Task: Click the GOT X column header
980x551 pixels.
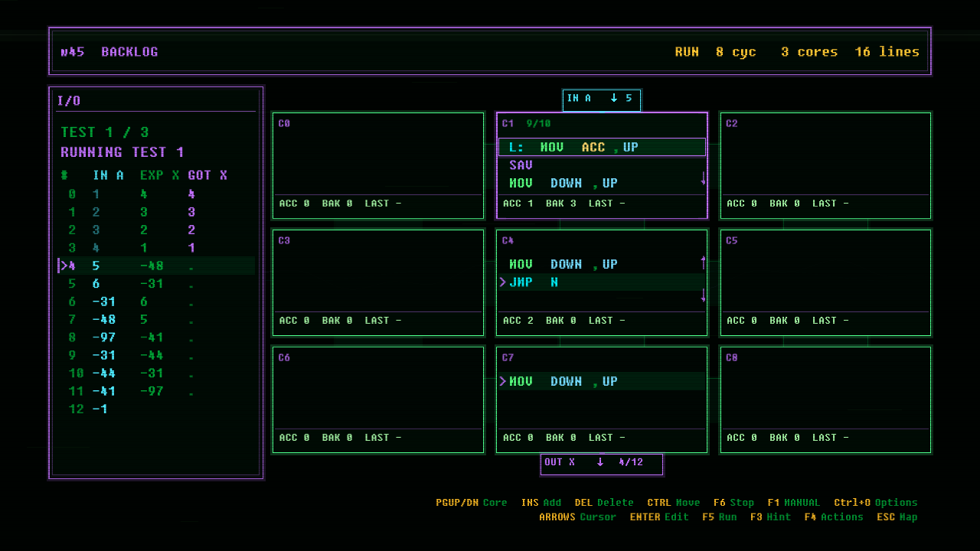Action: click(207, 175)
